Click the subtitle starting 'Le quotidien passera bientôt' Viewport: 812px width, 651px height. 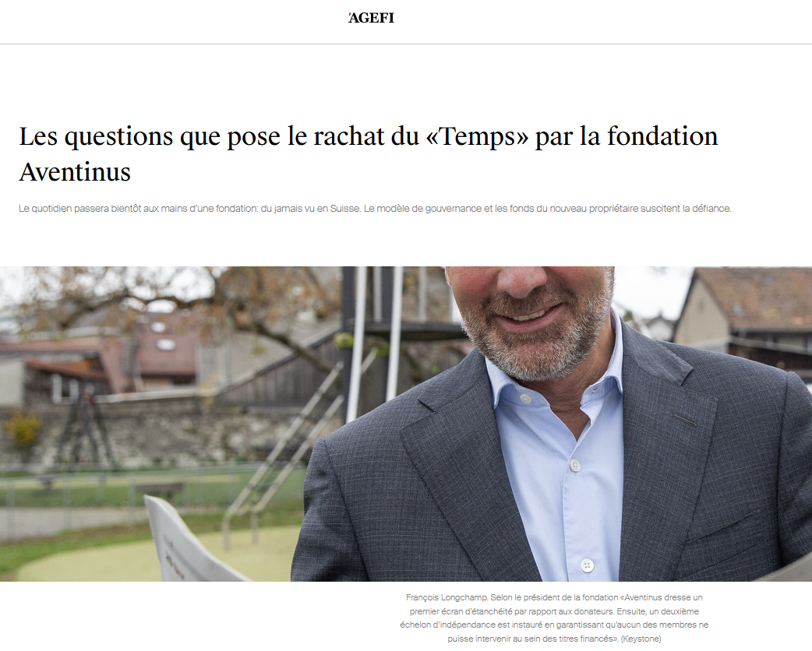[x=375, y=209]
